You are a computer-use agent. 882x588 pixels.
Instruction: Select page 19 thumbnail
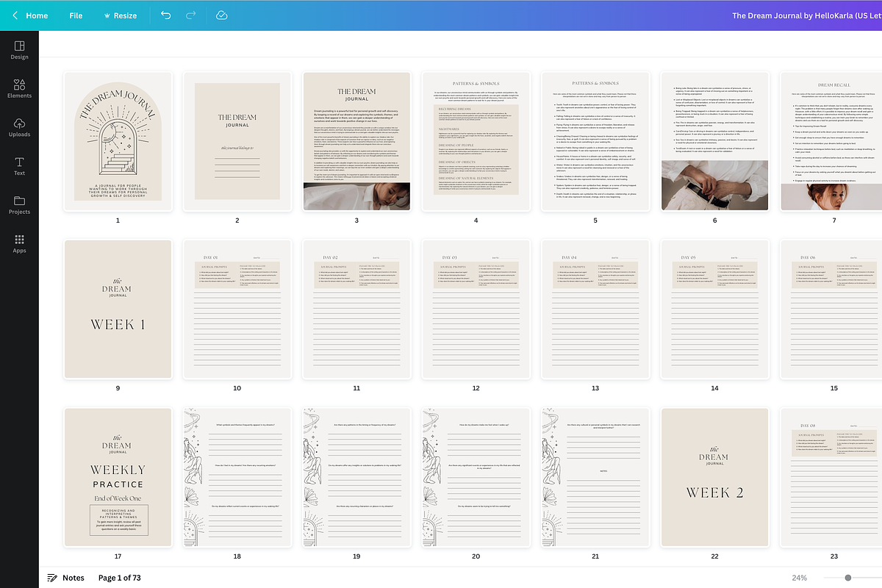coord(356,477)
